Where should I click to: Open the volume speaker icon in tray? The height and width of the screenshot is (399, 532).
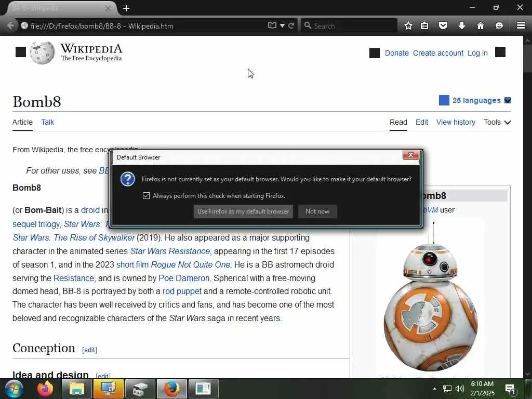click(460, 389)
